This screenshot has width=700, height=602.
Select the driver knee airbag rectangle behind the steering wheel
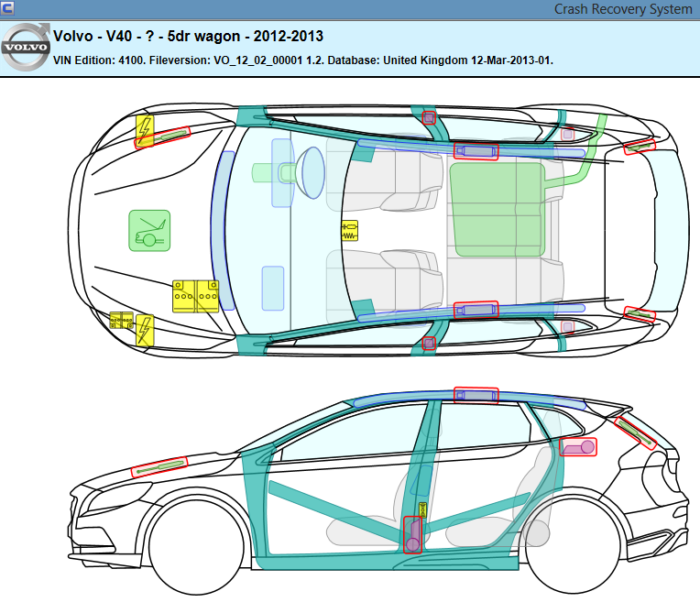[282, 173]
